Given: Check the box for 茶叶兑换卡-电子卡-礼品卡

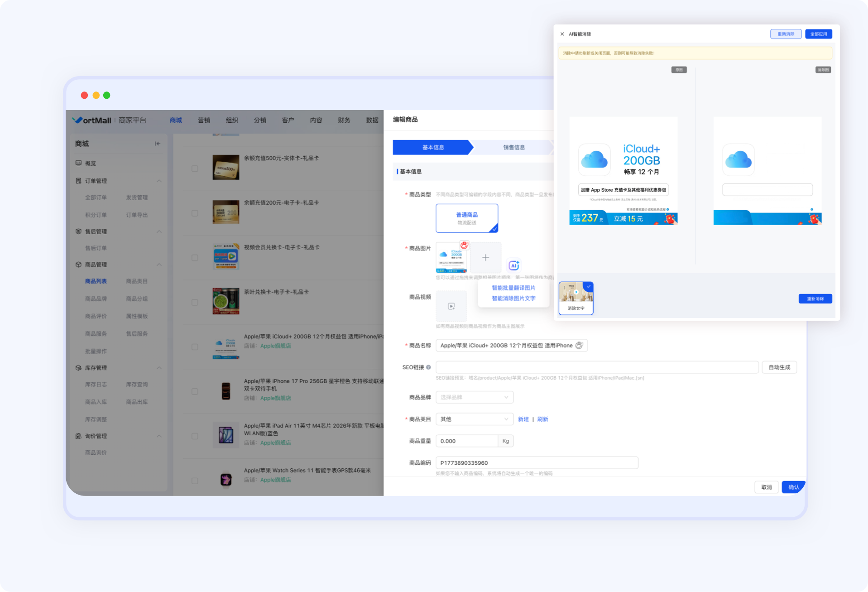Looking at the screenshot, I should pos(195,302).
